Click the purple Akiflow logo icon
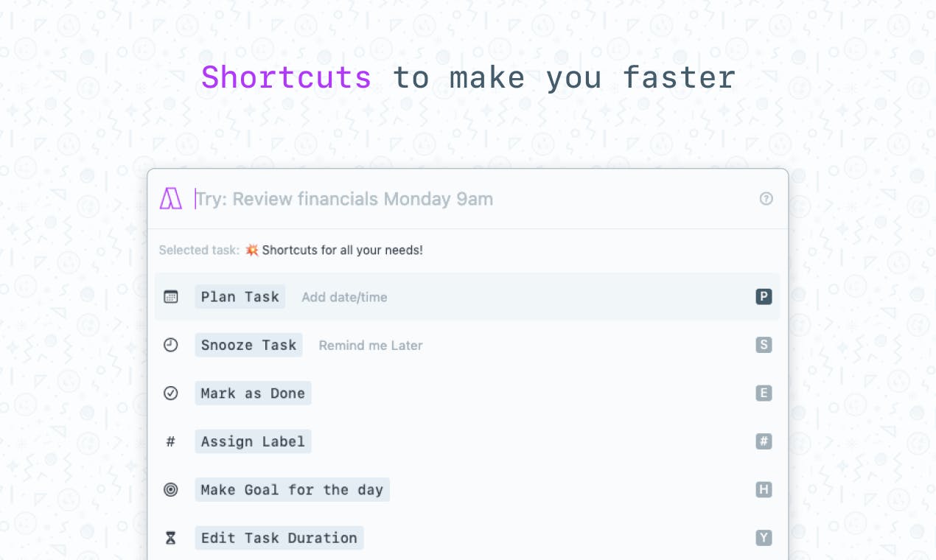The width and height of the screenshot is (936, 560). click(171, 199)
